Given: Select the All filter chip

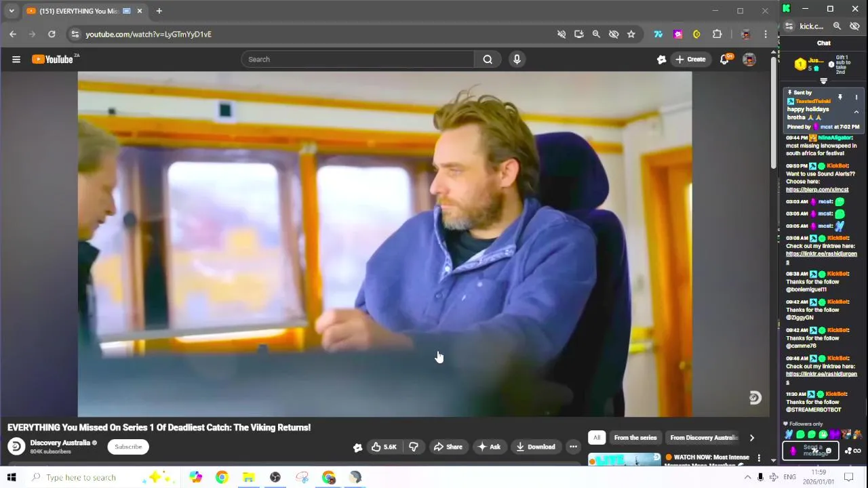Looking at the screenshot, I should 597,438.
